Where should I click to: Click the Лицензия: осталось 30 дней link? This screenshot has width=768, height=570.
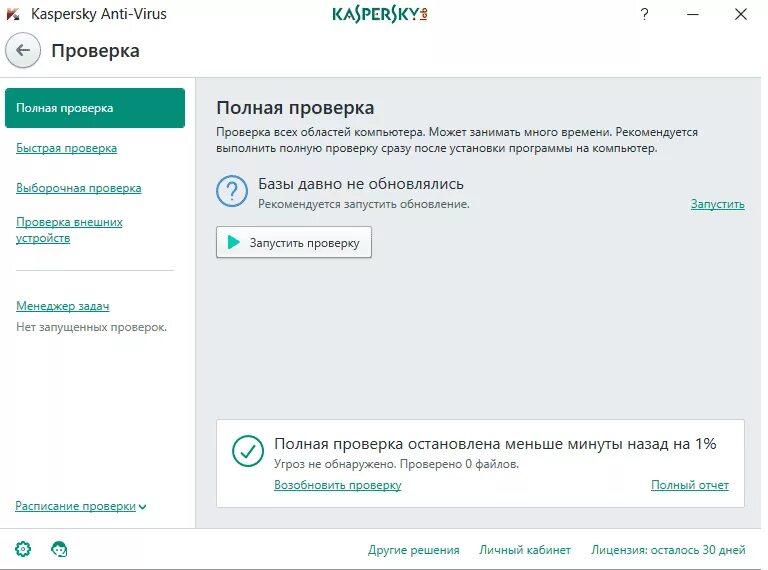click(x=668, y=550)
